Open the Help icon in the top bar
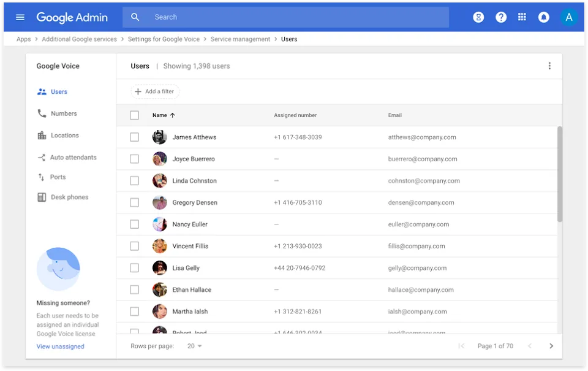Screen dimensions: 588x371 (501, 17)
